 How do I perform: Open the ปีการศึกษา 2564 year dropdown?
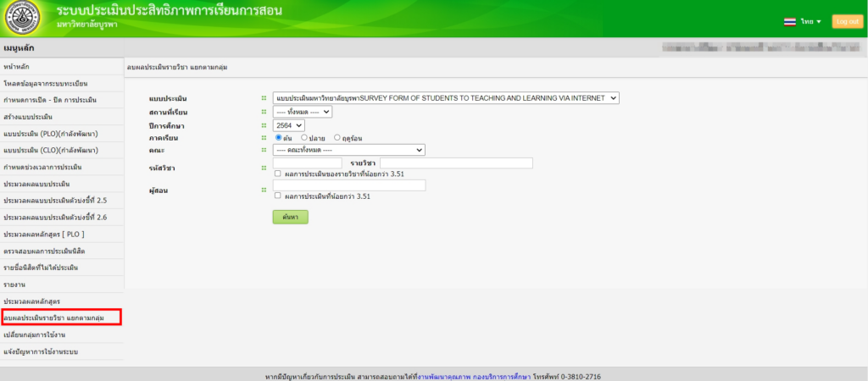[x=287, y=124]
